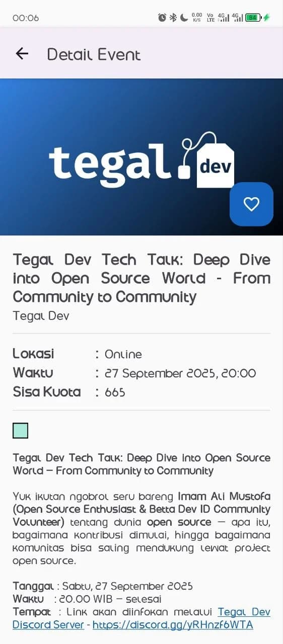Screen dimensions: 283x644
Task: Tap the Sisa Kuota label
Action: tap(47, 392)
